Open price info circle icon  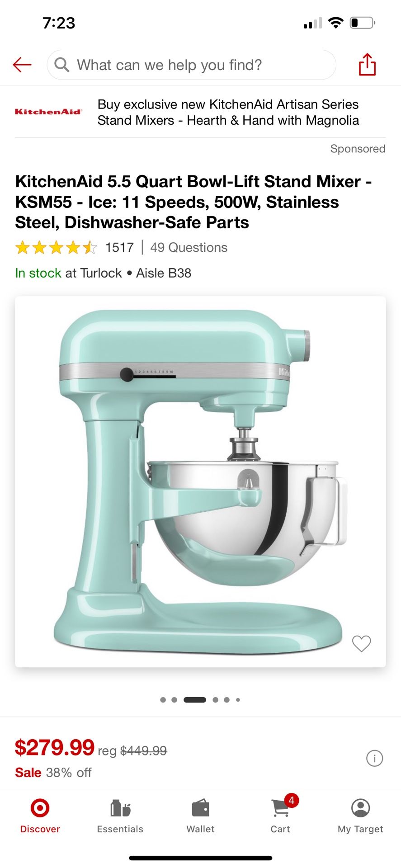pyautogui.click(x=374, y=758)
